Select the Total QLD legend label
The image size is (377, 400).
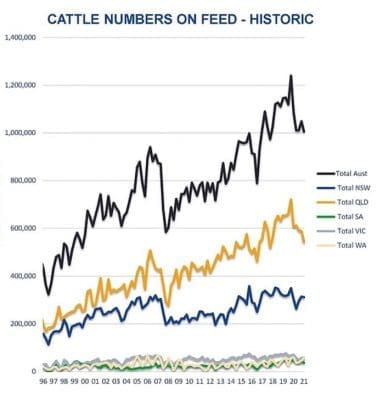(353, 202)
